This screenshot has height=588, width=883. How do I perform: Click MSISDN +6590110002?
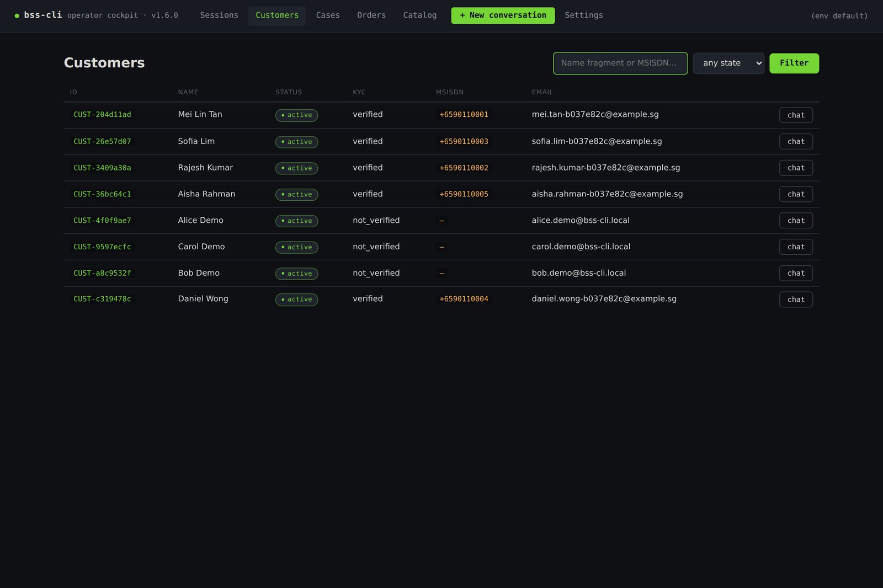pyautogui.click(x=464, y=168)
